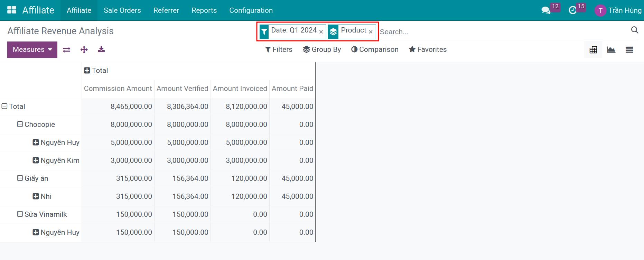
Task: Open the Referrer menu
Action: 166,10
